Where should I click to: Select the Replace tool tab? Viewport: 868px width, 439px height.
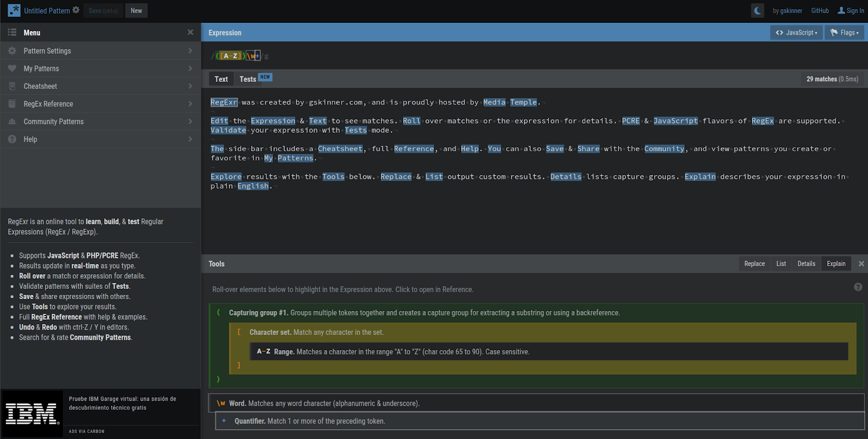tap(754, 264)
